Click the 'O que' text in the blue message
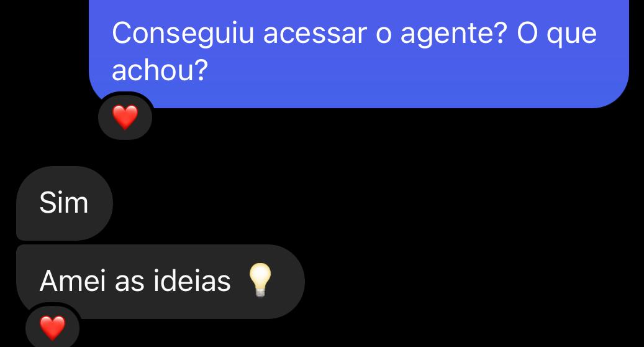The height and width of the screenshot is (347, 644). point(556,34)
